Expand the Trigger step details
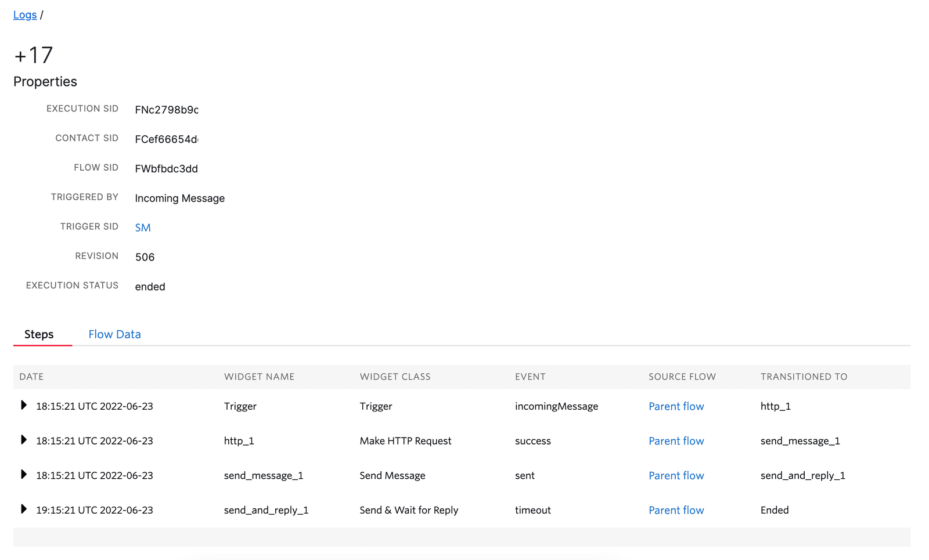The height and width of the screenshot is (560, 929). coord(23,406)
